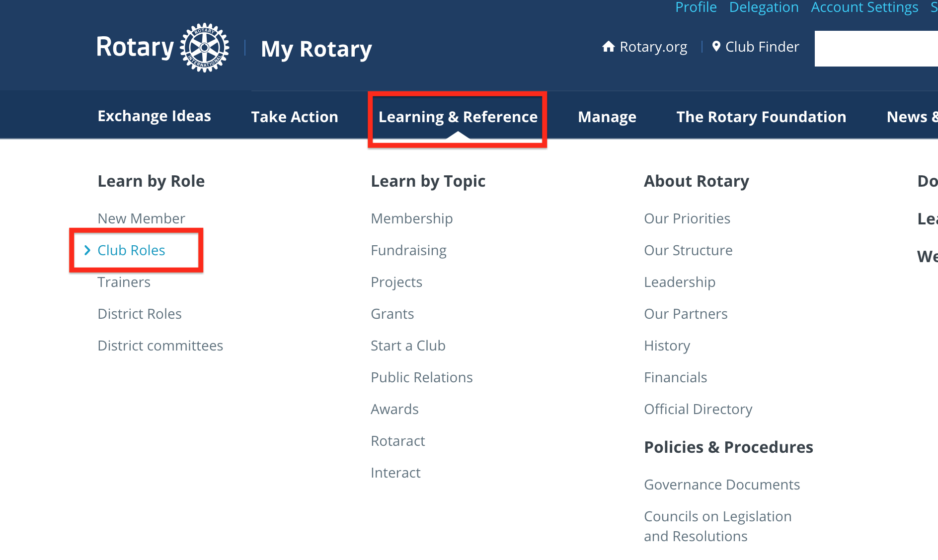The width and height of the screenshot is (938, 560).
Task: Click the map pin Club Finder icon
Action: (716, 47)
